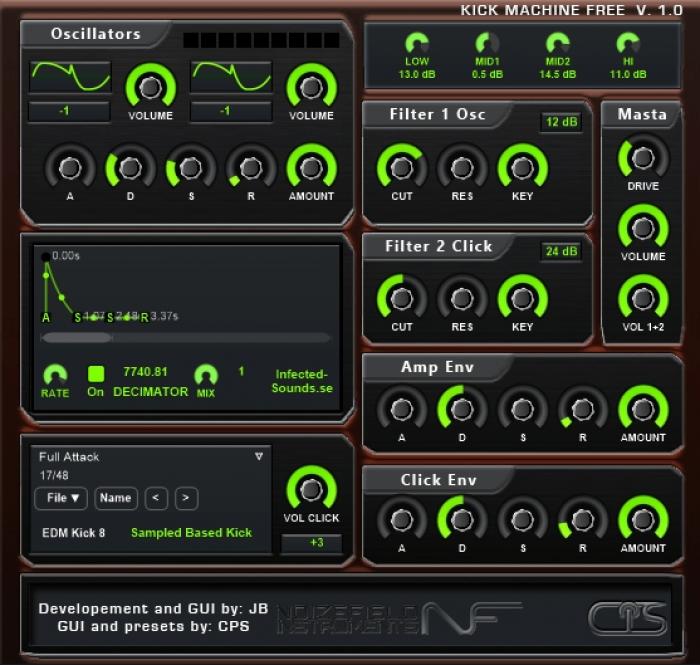Toggle Filter 2 slope 24 dB button
Image resolution: width=700 pixels, height=665 pixels.
tap(561, 252)
